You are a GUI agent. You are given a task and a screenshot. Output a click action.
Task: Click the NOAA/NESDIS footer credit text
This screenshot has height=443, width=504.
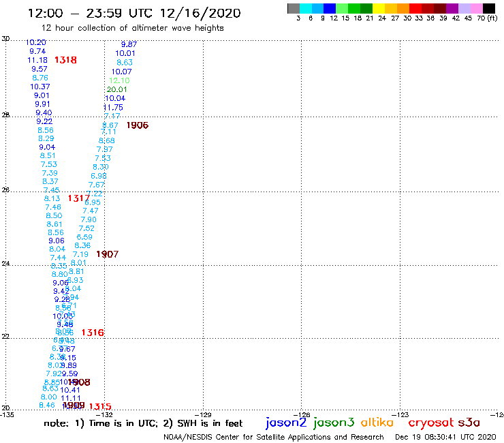click(x=274, y=437)
